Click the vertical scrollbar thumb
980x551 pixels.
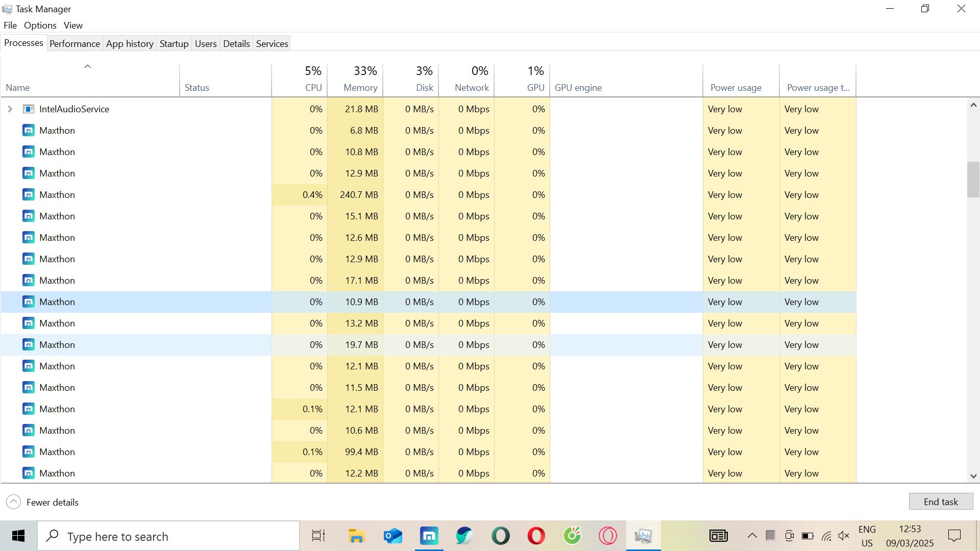[973, 180]
